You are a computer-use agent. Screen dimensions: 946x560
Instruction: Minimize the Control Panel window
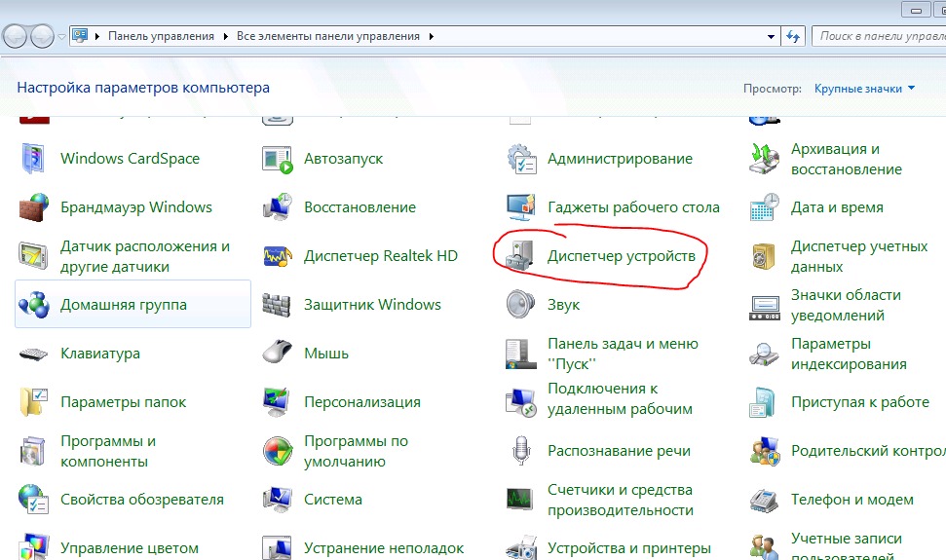click(x=916, y=10)
